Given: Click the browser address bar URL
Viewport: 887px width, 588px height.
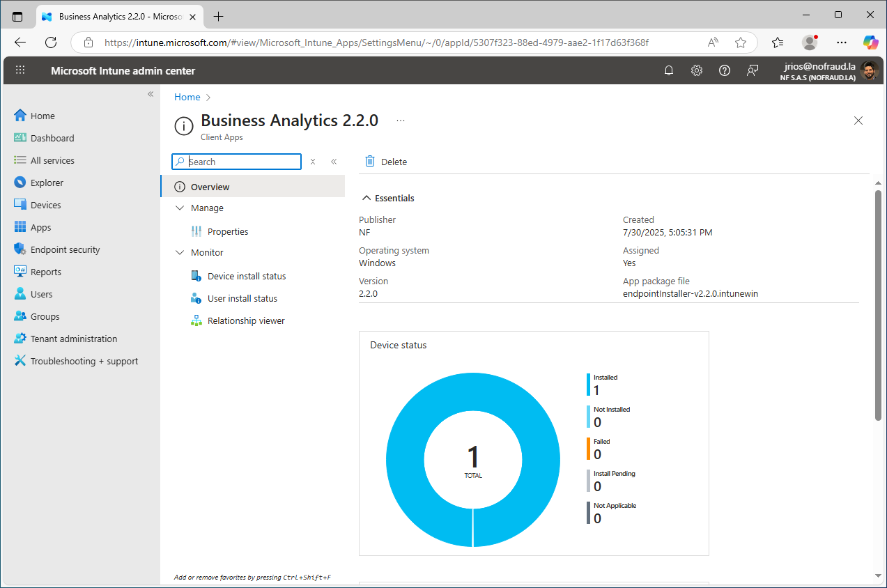Looking at the screenshot, I should coord(376,42).
